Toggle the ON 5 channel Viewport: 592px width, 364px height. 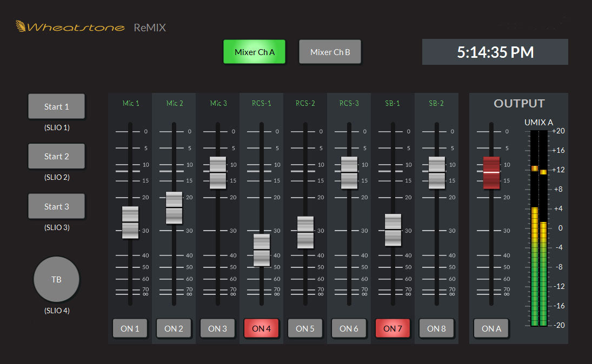coord(305,328)
